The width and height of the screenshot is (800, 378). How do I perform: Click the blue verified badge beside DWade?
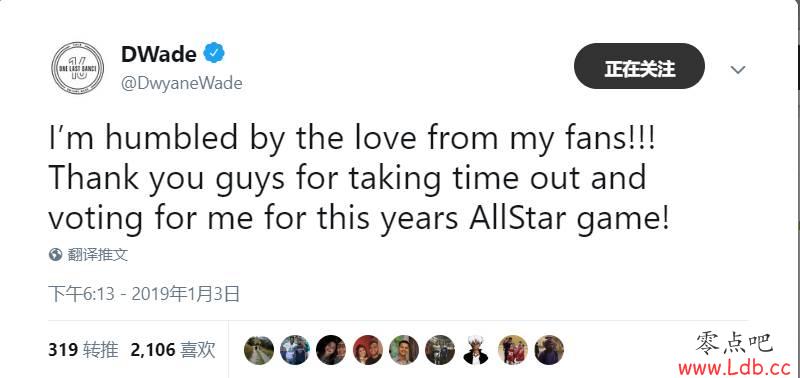[214, 53]
